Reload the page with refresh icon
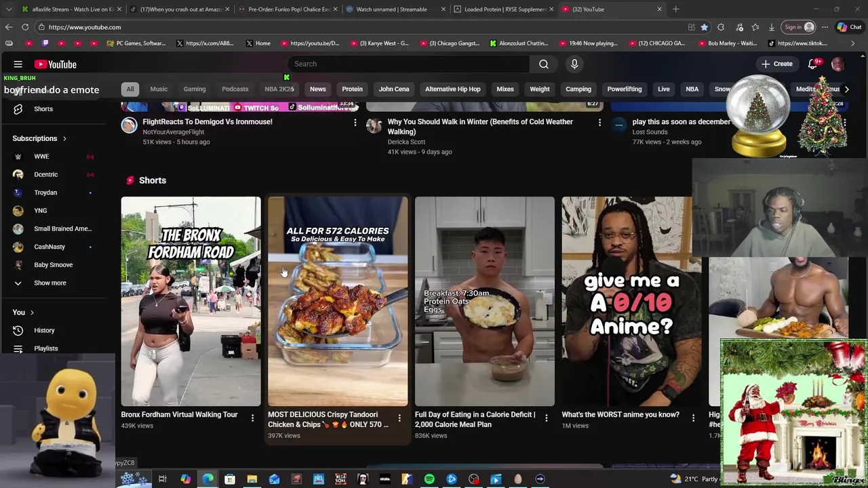This screenshot has height=488, width=868. tap(25, 27)
